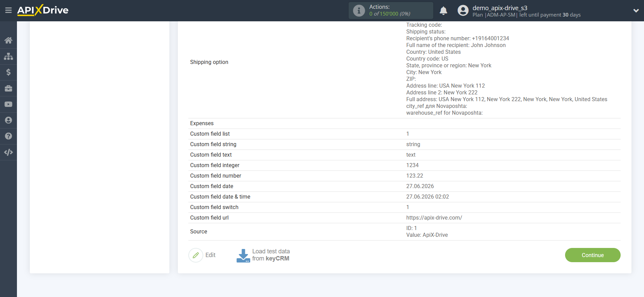Click the Continue button
644x297 pixels.
pyautogui.click(x=593, y=255)
